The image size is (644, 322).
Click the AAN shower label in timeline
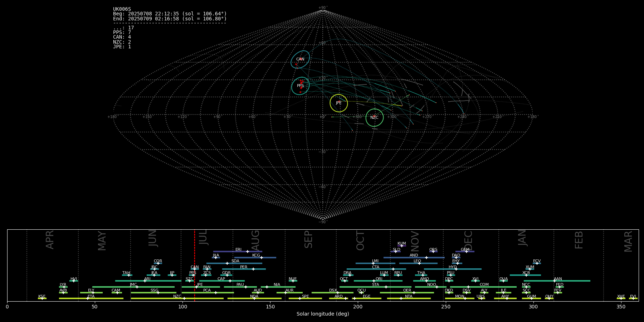tap(558, 279)
